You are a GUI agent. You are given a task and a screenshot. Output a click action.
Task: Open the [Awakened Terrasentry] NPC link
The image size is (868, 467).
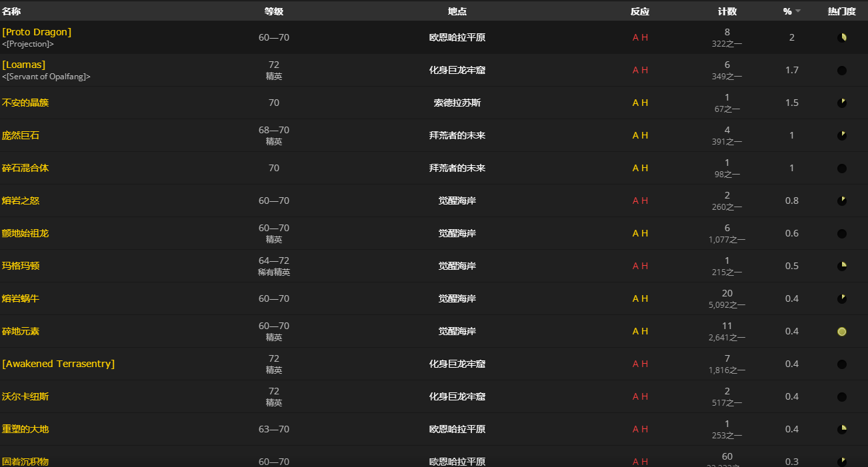57,364
